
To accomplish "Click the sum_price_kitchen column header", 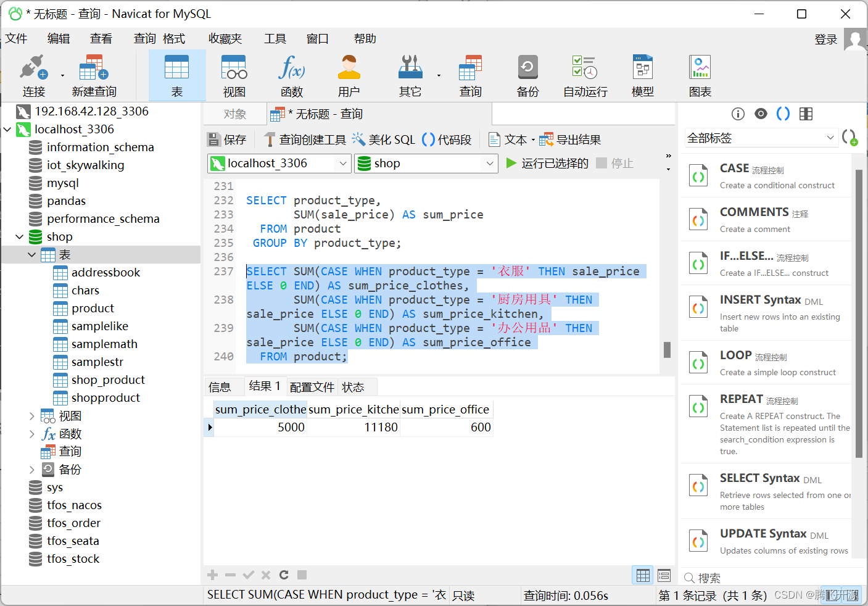I will pyautogui.click(x=353, y=410).
